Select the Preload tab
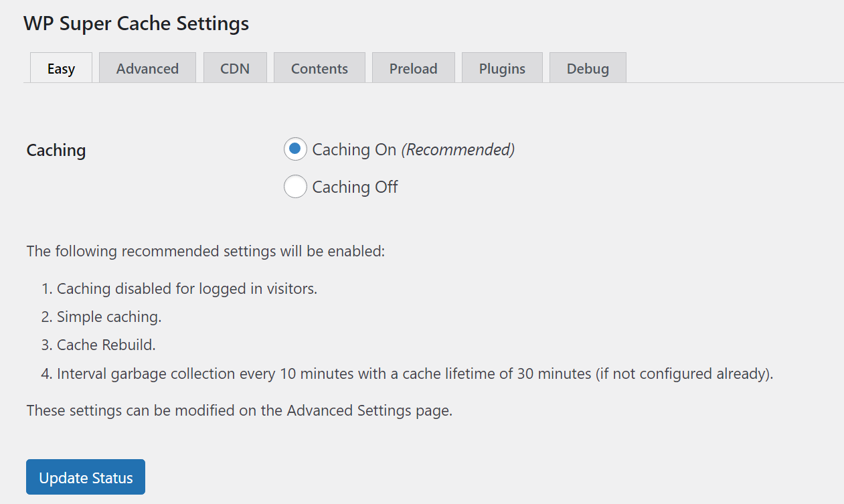844x504 pixels. pos(413,68)
